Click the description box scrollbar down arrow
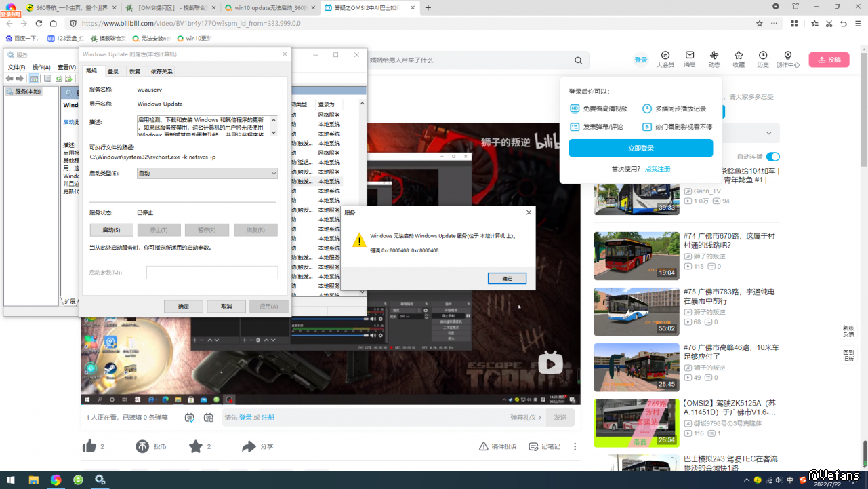The image size is (868, 489). coord(274,132)
